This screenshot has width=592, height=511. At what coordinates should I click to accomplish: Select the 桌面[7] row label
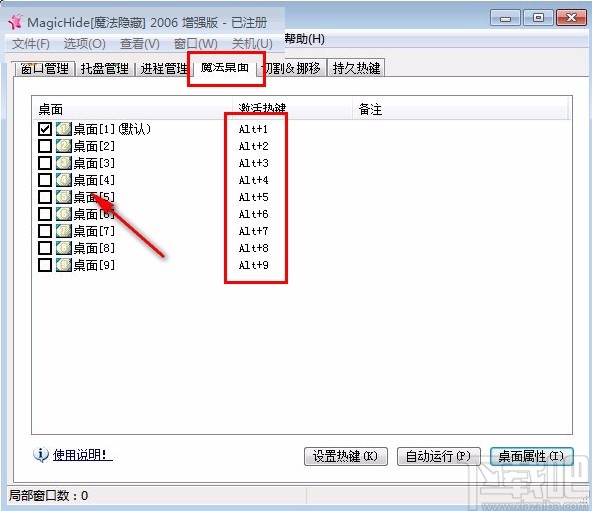(x=94, y=231)
